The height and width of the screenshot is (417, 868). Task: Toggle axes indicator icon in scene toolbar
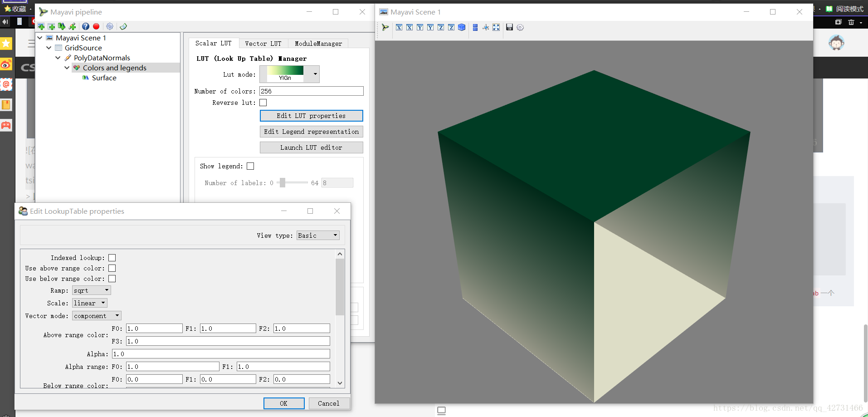(x=486, y=28)
